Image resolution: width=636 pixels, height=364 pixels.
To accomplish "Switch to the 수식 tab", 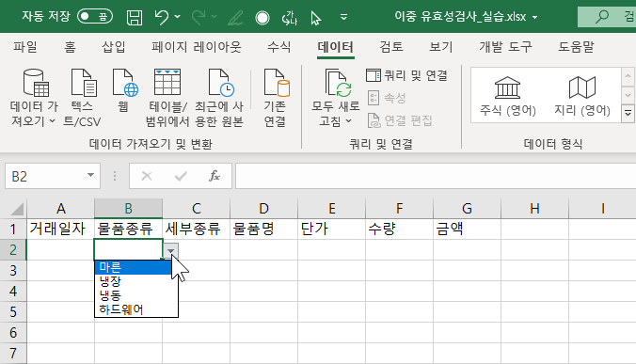I will click(279, 47).
